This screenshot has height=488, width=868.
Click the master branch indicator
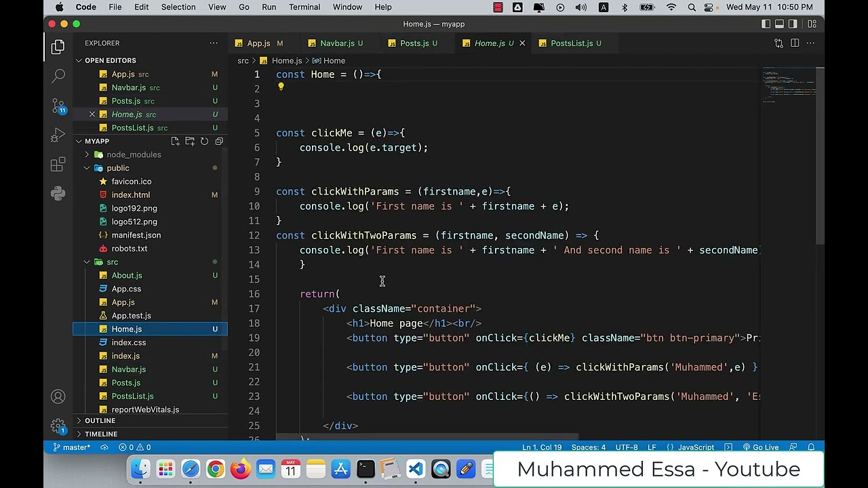click(71, 447)
